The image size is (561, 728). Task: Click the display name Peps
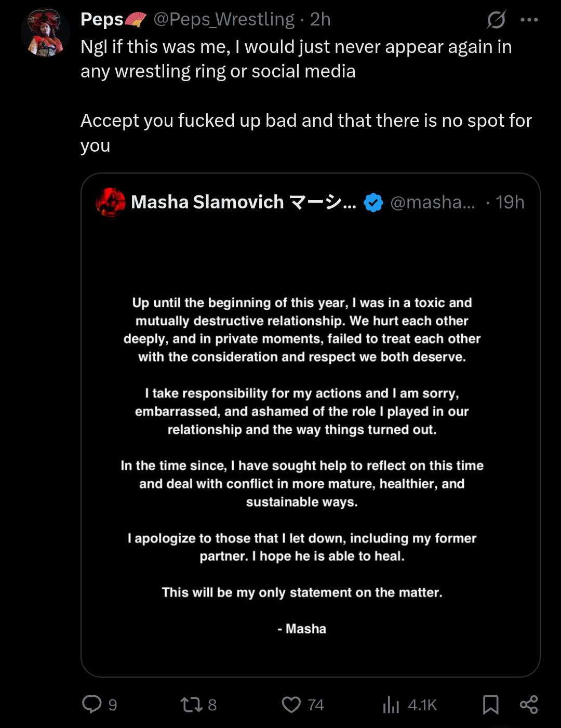[102, 20]
